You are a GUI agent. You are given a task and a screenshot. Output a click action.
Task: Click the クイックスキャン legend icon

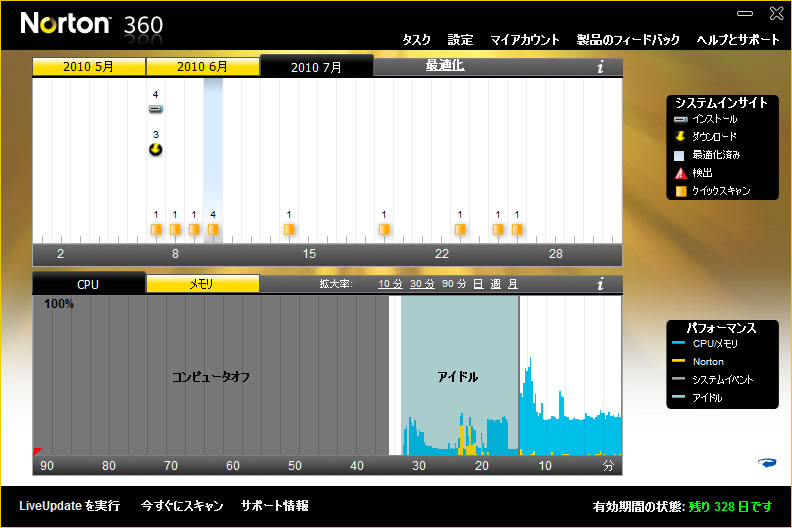tap(681, 191)
